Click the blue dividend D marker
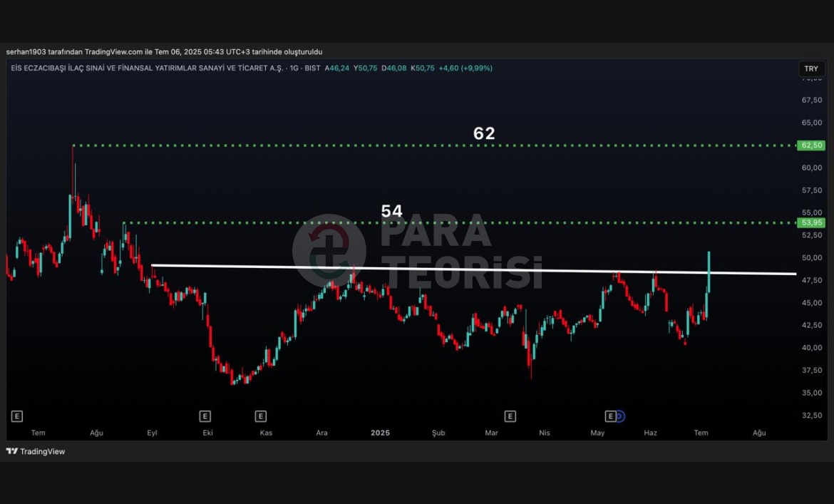This screenshot has height=504, width=834. pyautogui.click(x=619, y=416)
